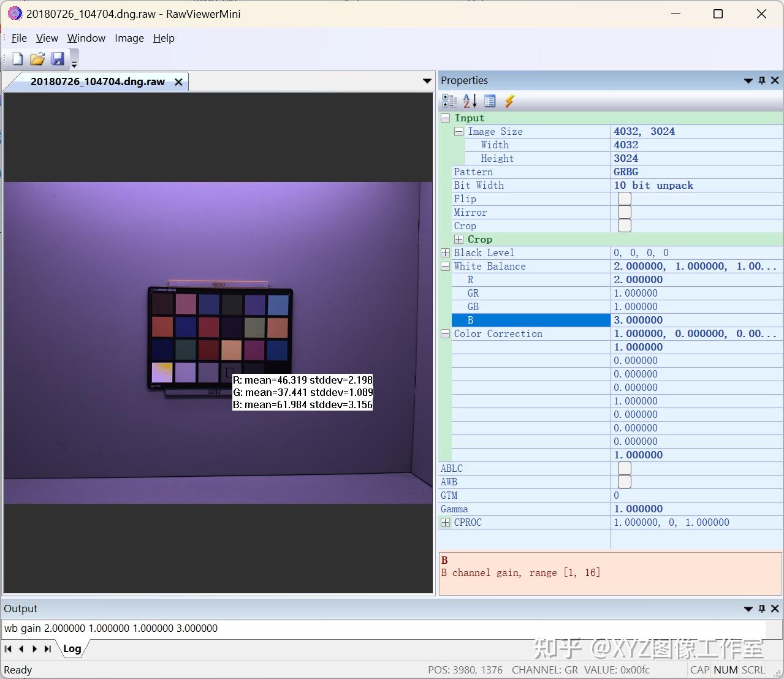Expand the CPROC property group
Image resolution: width=784 pixels, height=679 pixels.
click(x=445, y=522)
